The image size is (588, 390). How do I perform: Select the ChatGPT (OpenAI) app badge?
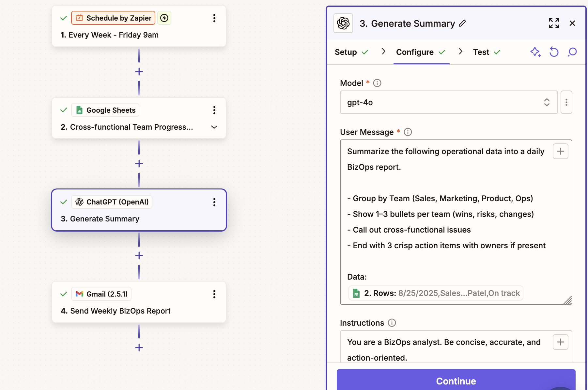coord(112,202)
